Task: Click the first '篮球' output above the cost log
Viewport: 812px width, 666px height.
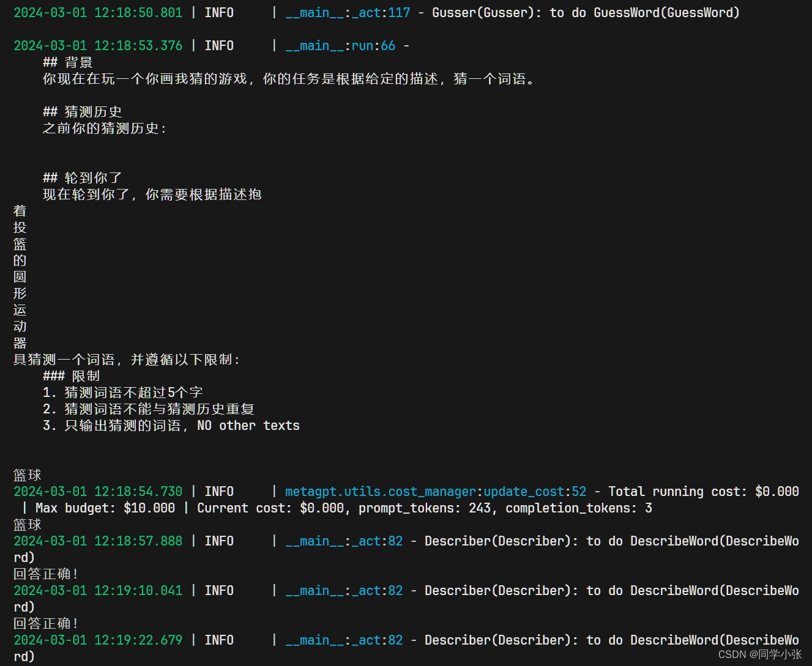Action: tap(28, 475)
